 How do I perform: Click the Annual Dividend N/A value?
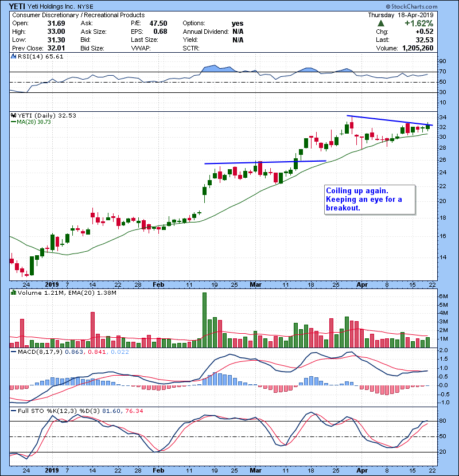pyautogui.click(x=238, y=32)
